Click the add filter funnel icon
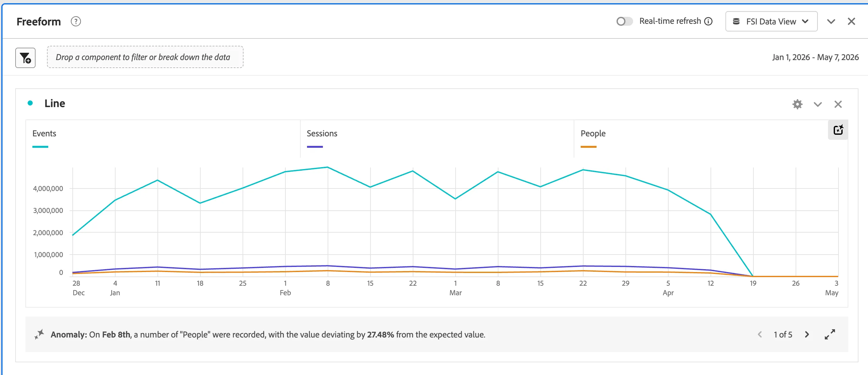Viewport: 868px width, 375px height. coord(25,58)
